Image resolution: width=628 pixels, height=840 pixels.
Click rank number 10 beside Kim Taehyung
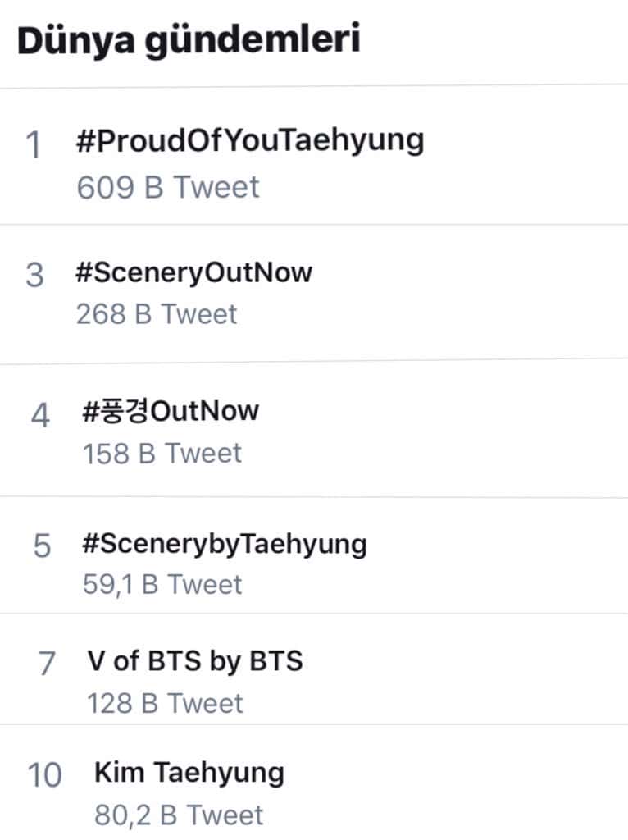coord(44,775)
